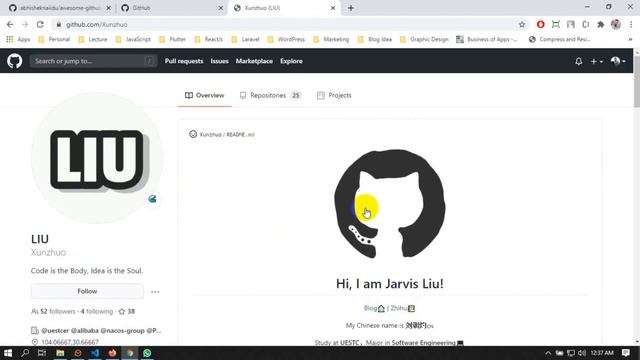This screenshot has height=360, width=640.
Task: Open Firefox from taskbar
Action: click(x=112, y=353)
